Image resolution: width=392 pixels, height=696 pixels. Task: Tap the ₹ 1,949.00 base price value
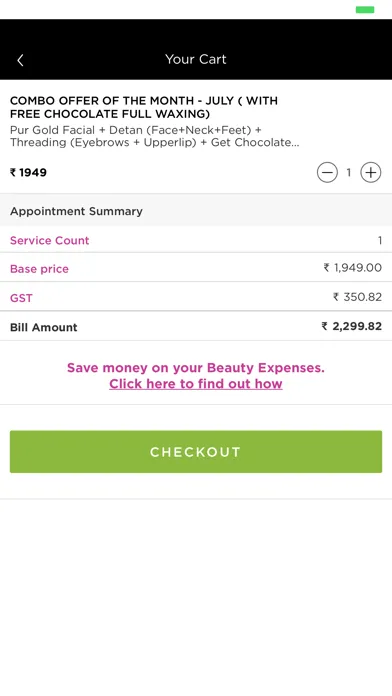point(352,267)
